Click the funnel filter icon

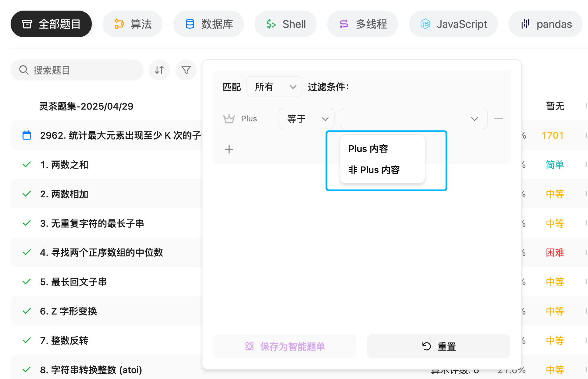click(186, 70)
